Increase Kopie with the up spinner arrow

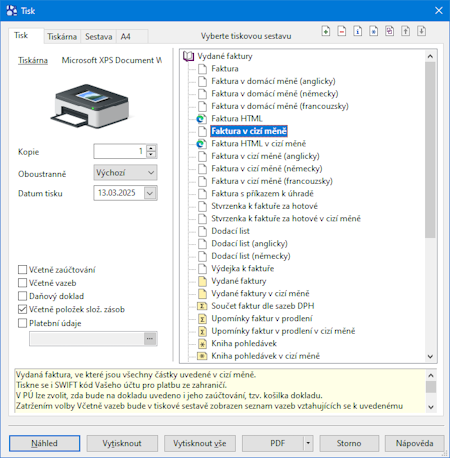point(151,148)
